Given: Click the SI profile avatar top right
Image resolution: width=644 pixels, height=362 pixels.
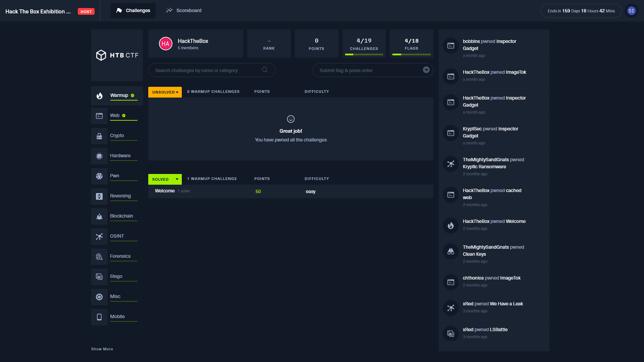Looking at the screenshot, I should click(632, 10).
